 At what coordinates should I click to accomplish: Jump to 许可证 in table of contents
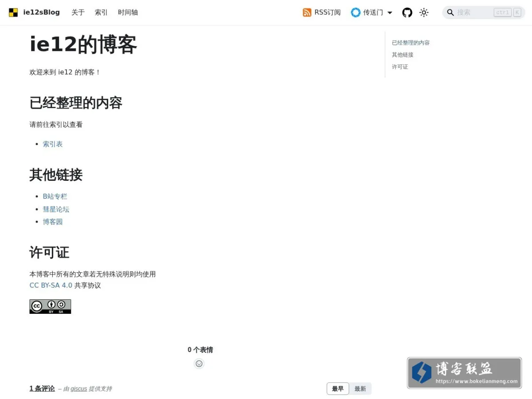[x=400, y=66]
